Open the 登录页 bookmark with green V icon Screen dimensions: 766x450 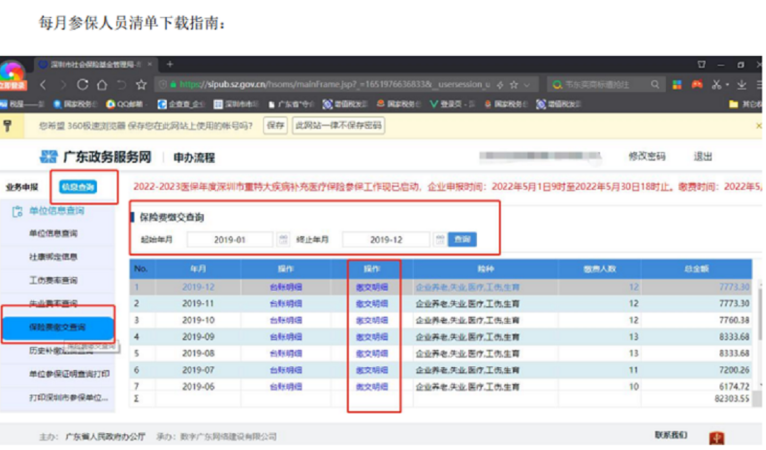click(x=452, y=104)
